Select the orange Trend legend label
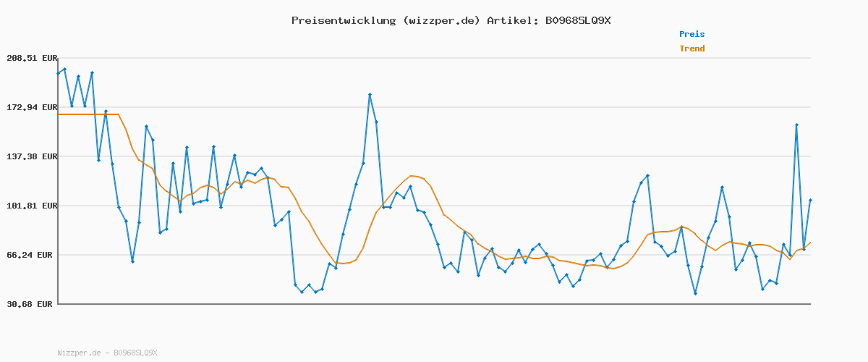 (692, 49)
